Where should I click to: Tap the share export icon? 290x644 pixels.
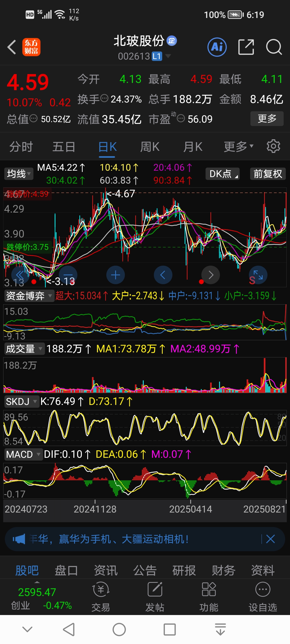(x=246, y=47)
